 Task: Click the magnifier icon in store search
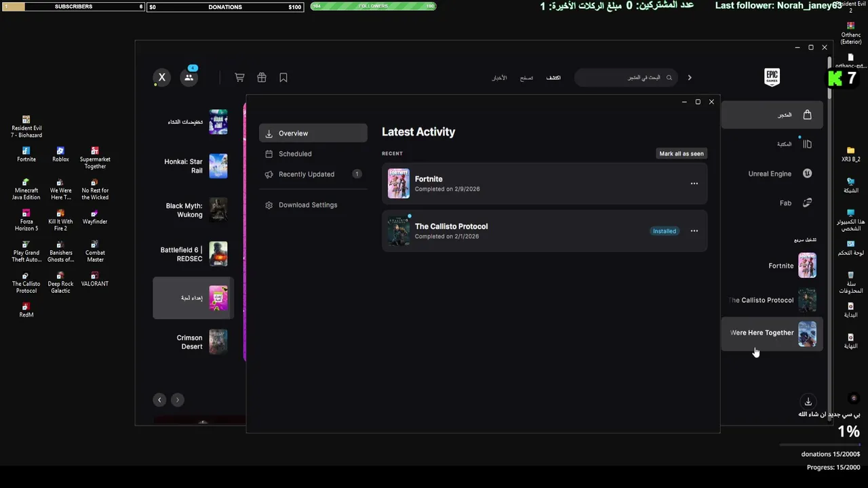(669, 77)
